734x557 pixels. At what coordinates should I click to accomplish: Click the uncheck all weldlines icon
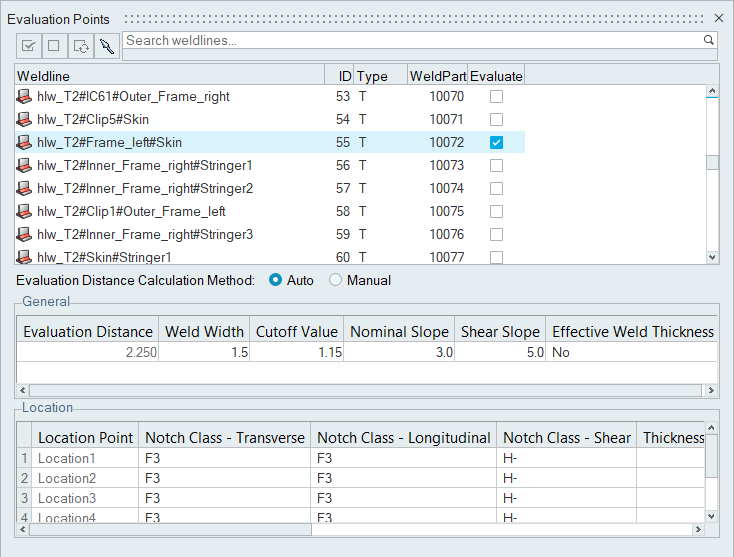click(55, 45)
